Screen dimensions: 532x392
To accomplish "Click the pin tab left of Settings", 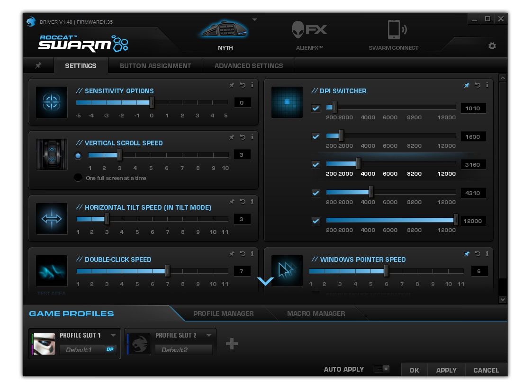I will tap(38, 65).
